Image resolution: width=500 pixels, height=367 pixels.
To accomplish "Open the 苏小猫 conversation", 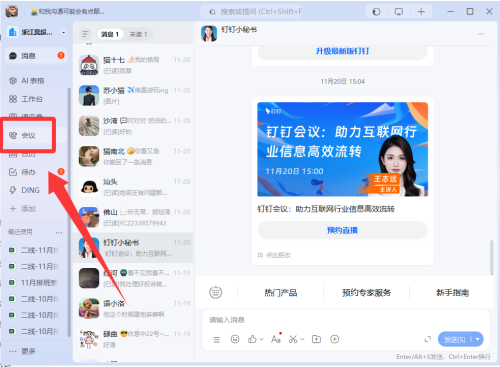I will [x=133, y=95].
